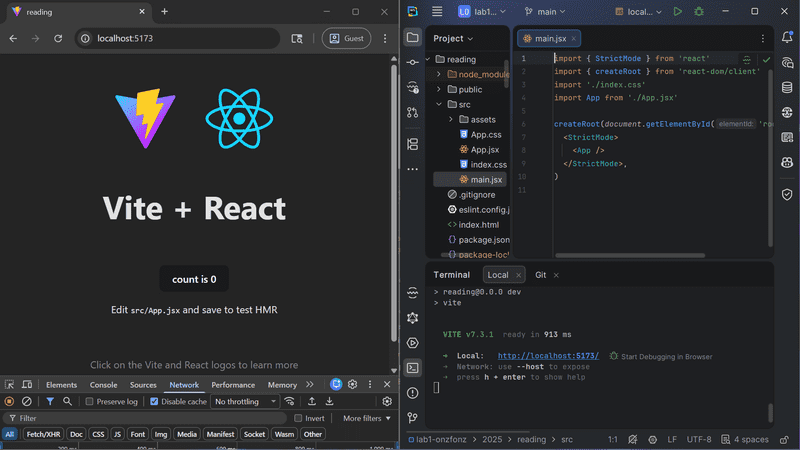Open the main branch dropdown
Screen dimensions: 800x450
[x=545, y=11]
